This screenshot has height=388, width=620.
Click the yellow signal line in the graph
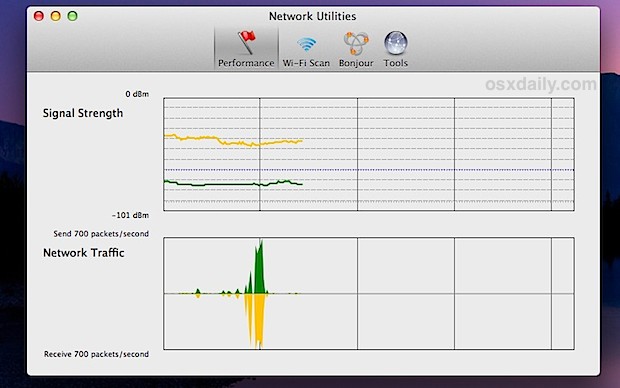pyautogui.click(x=233, y=140)
